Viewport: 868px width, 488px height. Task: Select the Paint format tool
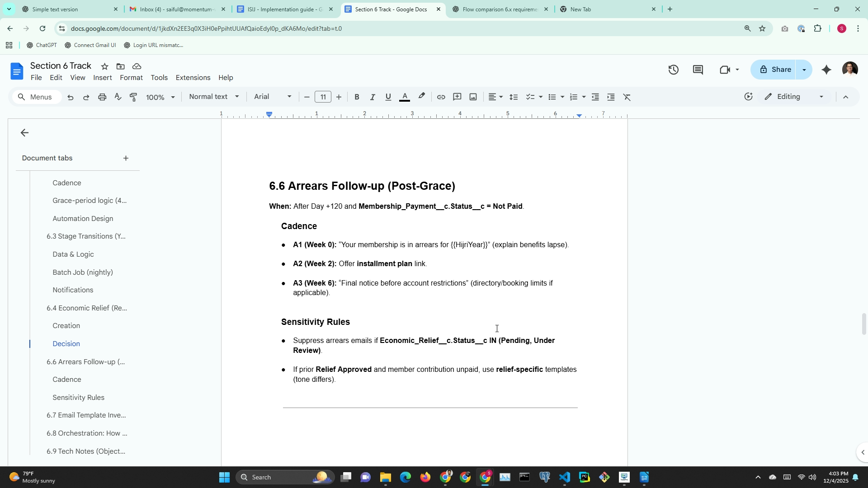tap(134, 97)
